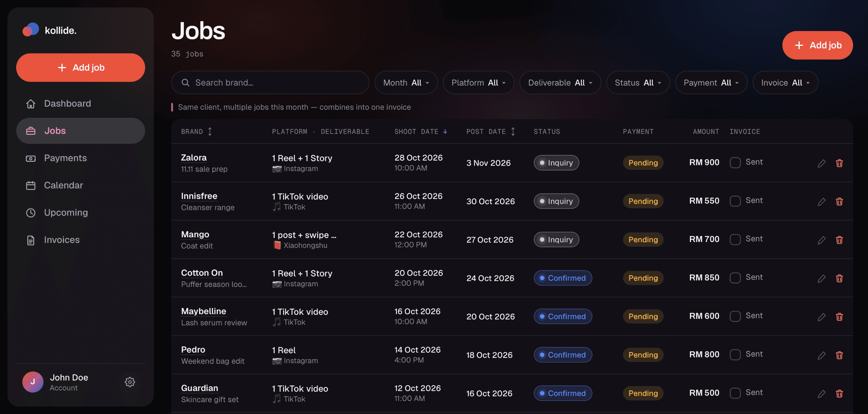Open the Platform filter dropdown
This screenshot has width=868, height=414.
click(478, 83)
